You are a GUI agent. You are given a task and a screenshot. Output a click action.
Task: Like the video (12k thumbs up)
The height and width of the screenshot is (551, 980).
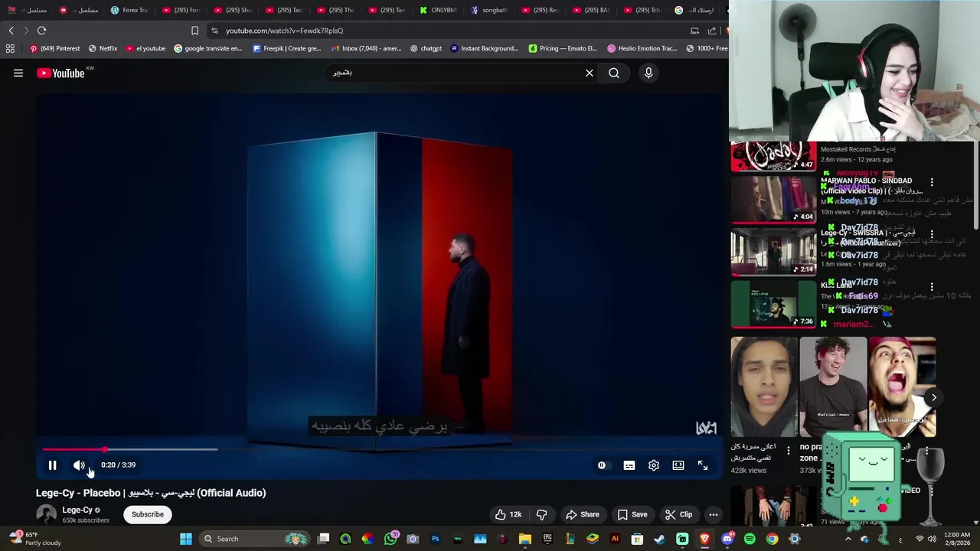tap(508, 514)
